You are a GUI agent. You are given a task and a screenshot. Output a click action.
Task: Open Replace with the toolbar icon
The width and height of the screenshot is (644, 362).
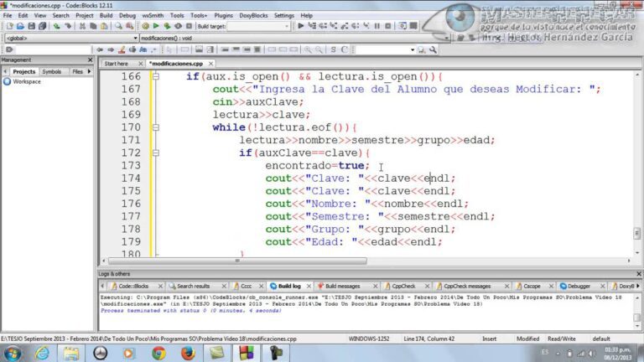(130, 26)
